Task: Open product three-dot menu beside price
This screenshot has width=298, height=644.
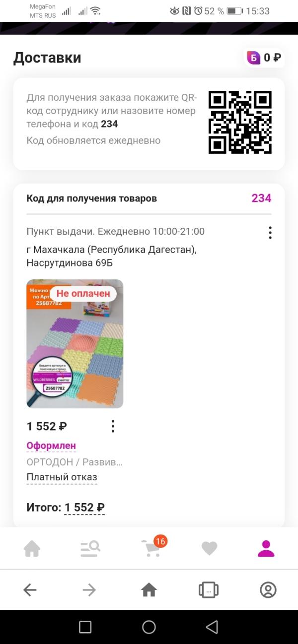Action: [x=113, y=426]
